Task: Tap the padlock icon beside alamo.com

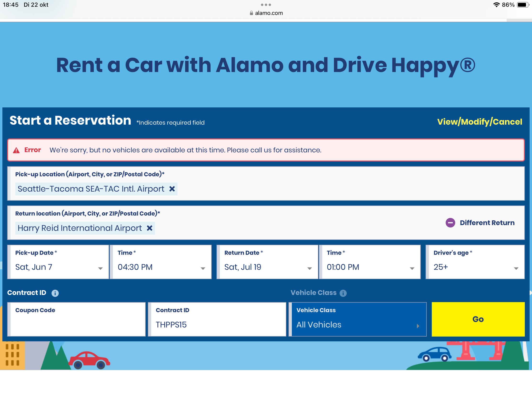Action: point(251,13)
